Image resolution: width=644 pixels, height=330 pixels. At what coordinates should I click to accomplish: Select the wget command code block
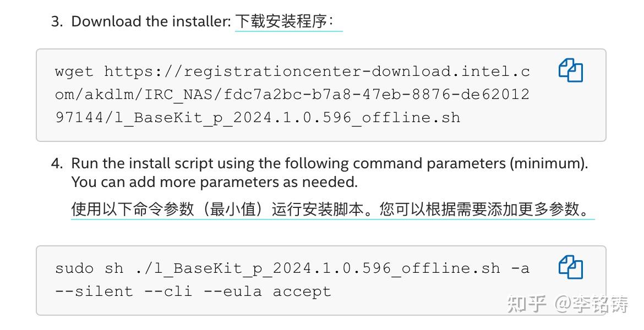(x=292, y=94)
